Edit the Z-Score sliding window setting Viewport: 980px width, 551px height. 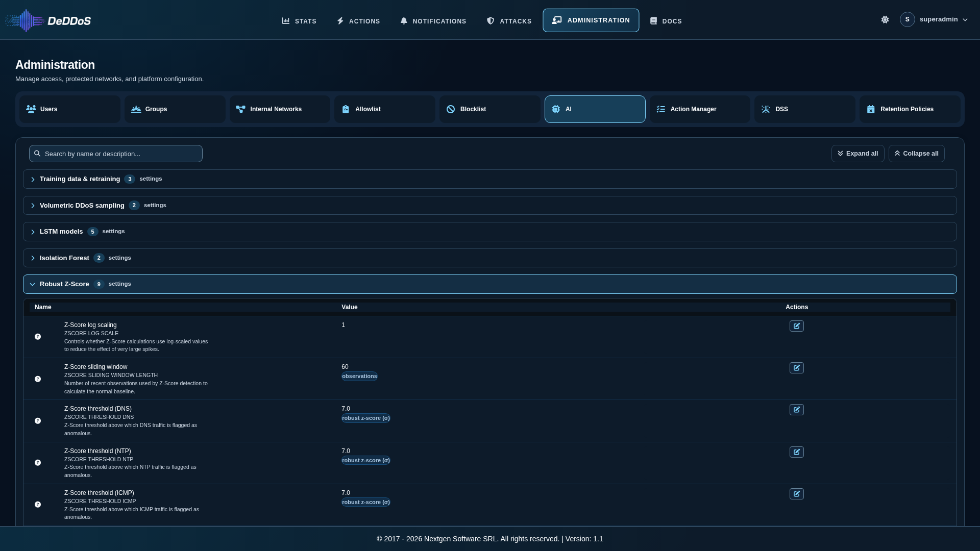point(796,368)
